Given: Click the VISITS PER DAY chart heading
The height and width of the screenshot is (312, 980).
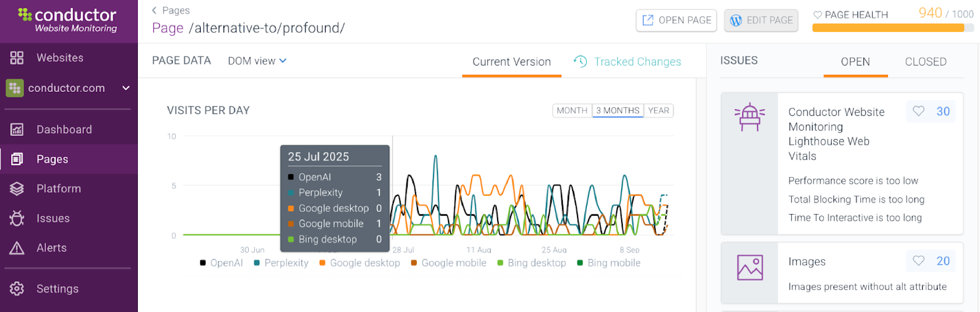Looking at the screenshot, I should coord(208,110).
